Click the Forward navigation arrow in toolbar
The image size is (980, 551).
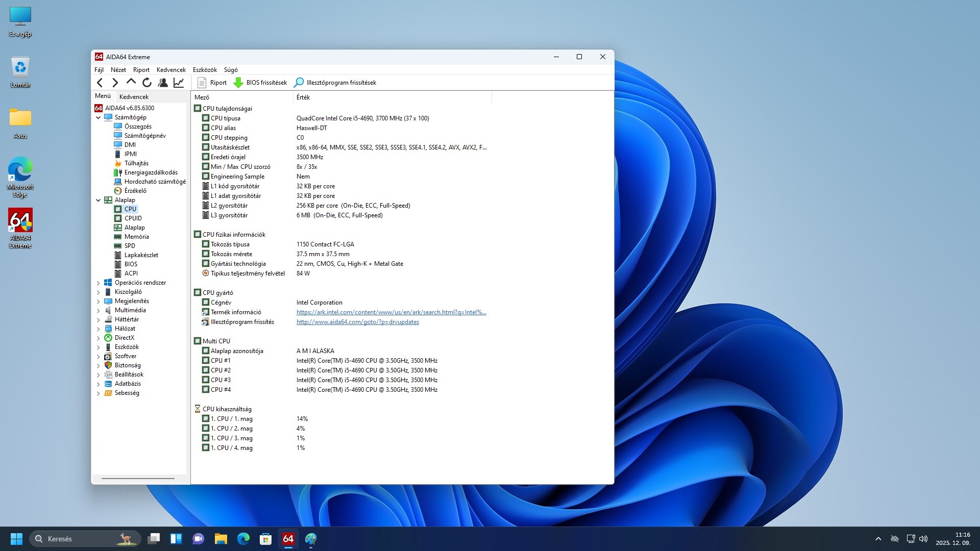click(x=115, y=83)
